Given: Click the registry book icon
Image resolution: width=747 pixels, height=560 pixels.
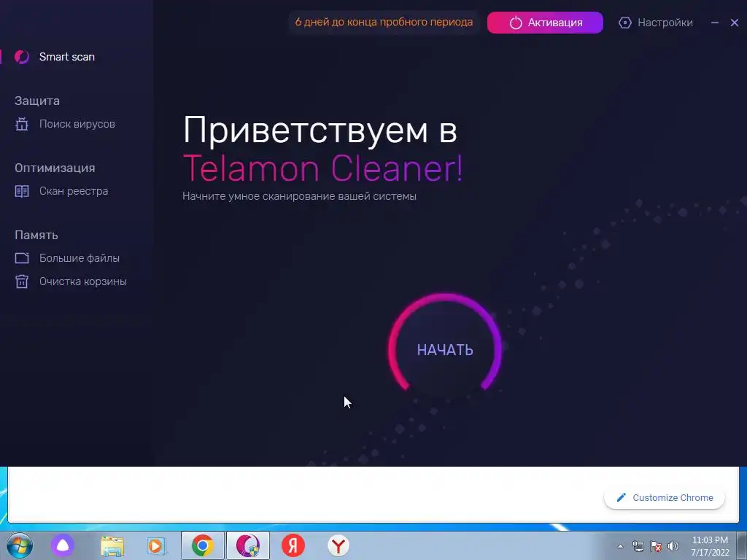Looking at the screenshot, I should coord(22,192).
